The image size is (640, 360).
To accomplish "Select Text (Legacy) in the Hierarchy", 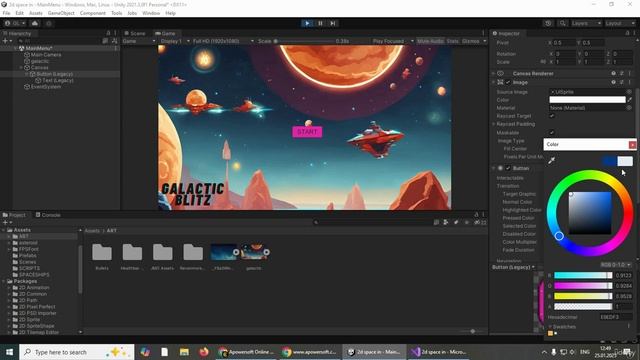I will [x=58, y=80].
